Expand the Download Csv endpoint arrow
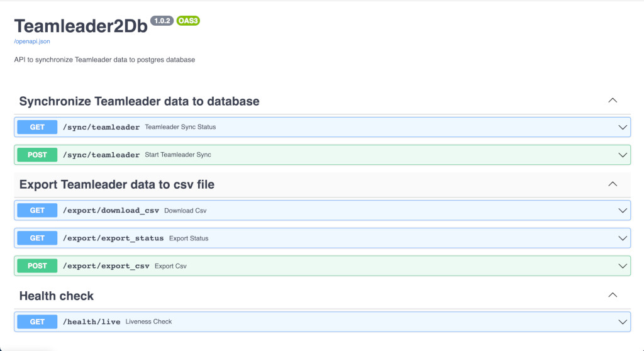Screen dimensions: 644x351 click(x=623, y=211)
